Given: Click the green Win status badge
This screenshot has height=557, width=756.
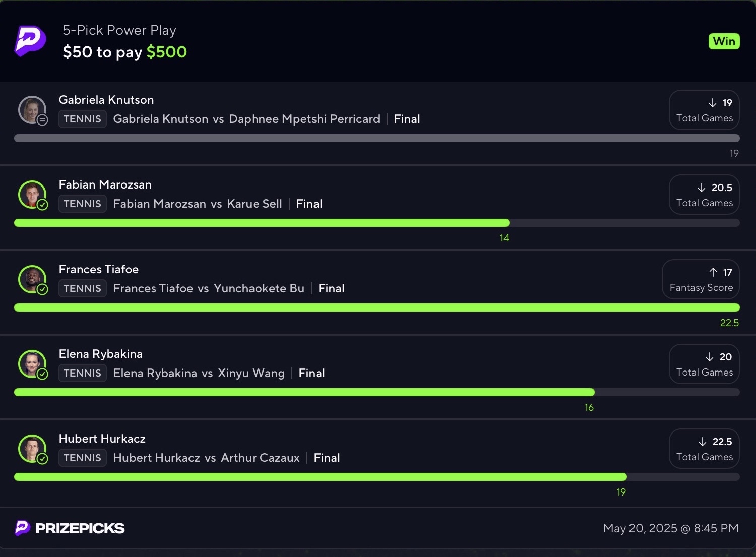Looking at the screenshot, I should click(724, 41).
